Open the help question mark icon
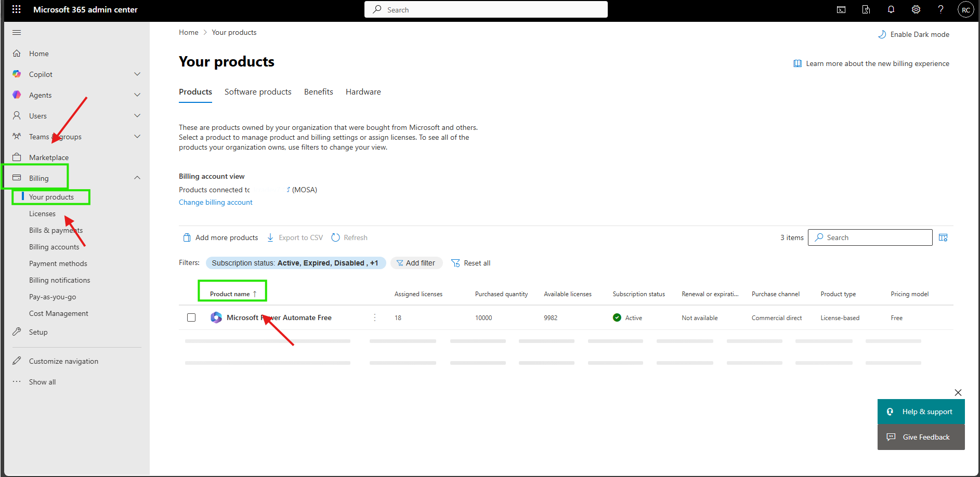 pos(941,9)
